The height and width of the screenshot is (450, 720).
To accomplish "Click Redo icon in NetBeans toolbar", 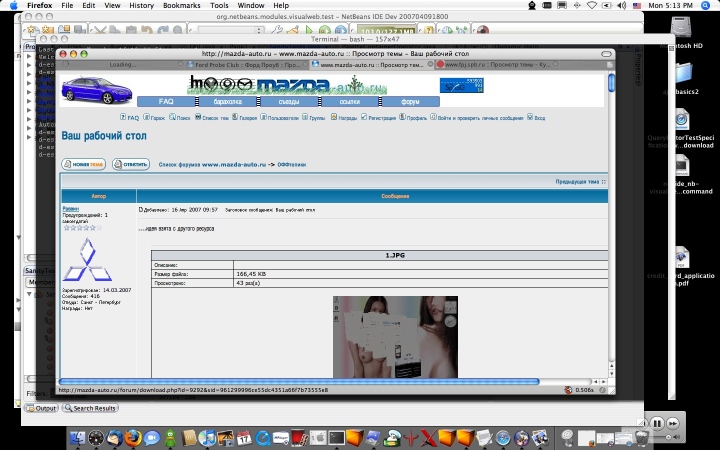I will [x=163, y=30].
